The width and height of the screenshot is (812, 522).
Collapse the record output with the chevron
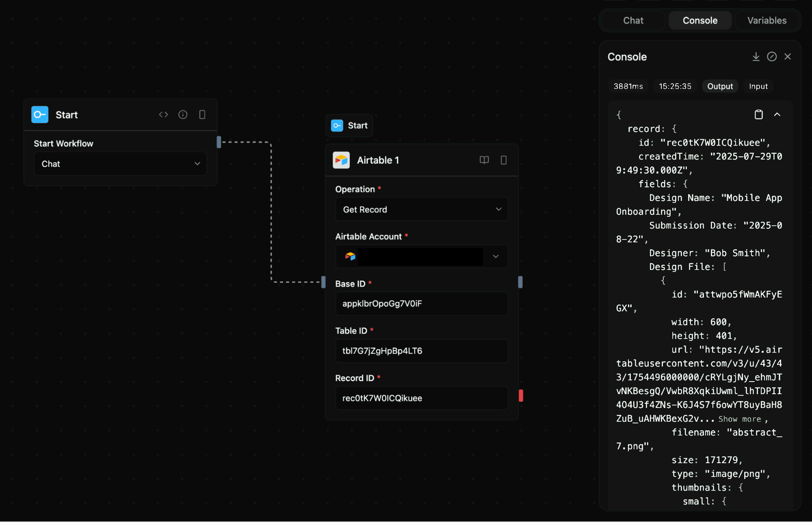(778, 114)
